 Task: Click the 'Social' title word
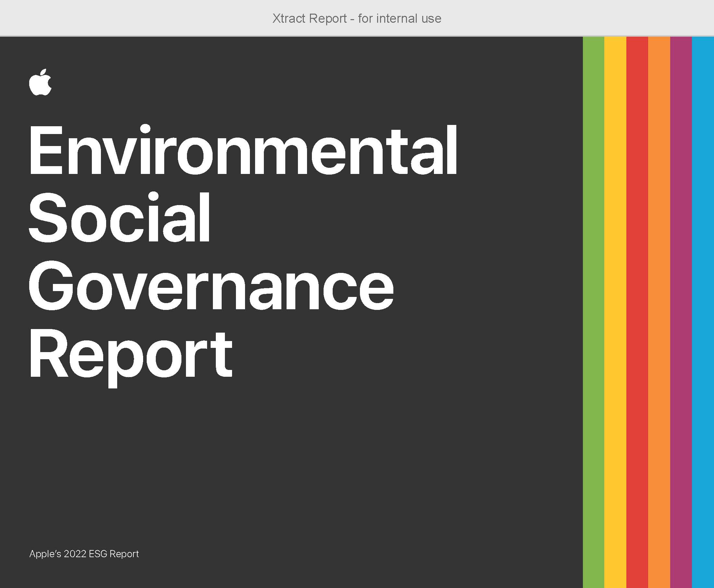tap(119, 217)
